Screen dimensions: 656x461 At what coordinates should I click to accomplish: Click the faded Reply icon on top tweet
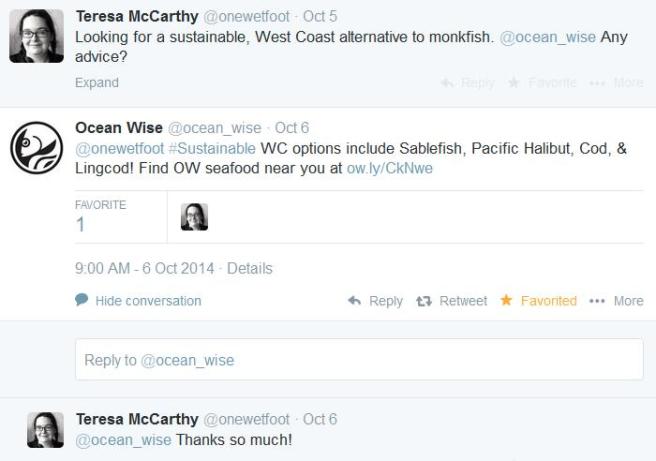pos(467,83)
